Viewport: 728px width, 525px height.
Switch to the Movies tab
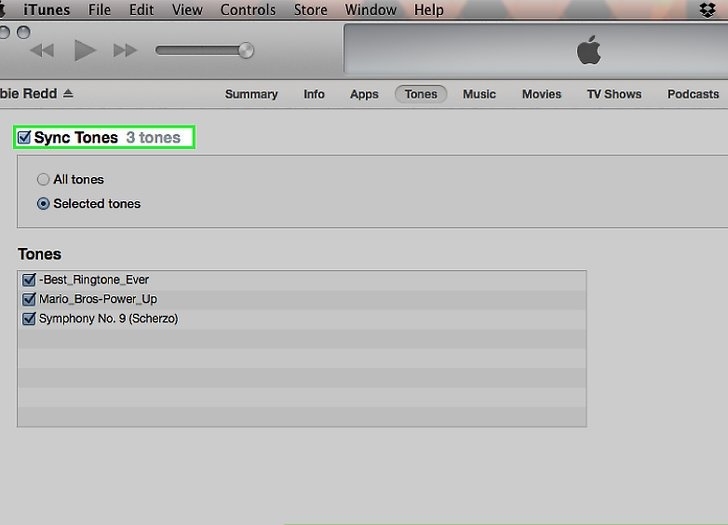click(541, 94)
